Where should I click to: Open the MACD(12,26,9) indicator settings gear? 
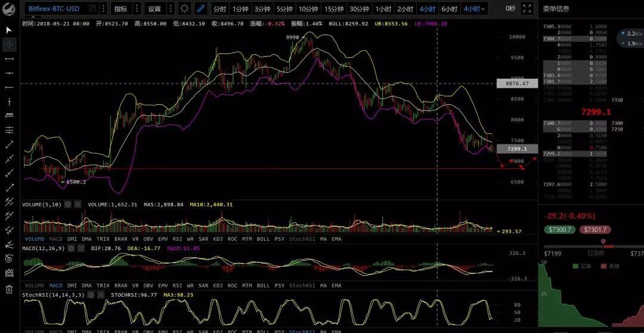[x=71, y=248]
